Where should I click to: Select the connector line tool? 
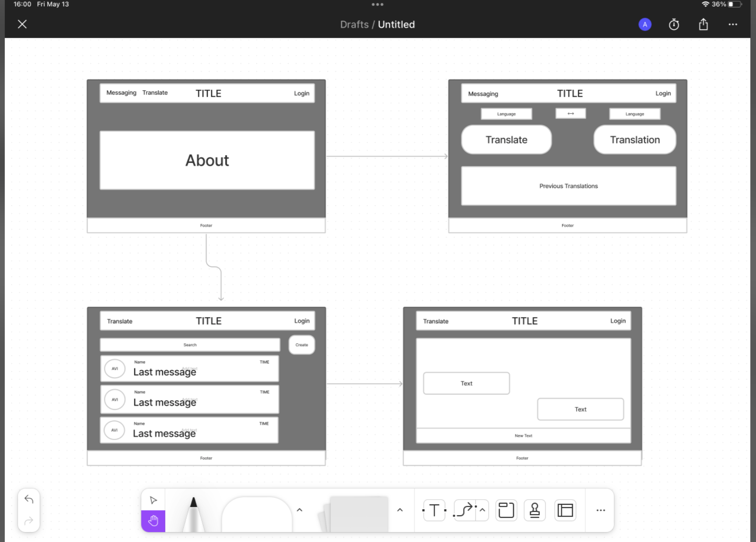click(465, 510)
